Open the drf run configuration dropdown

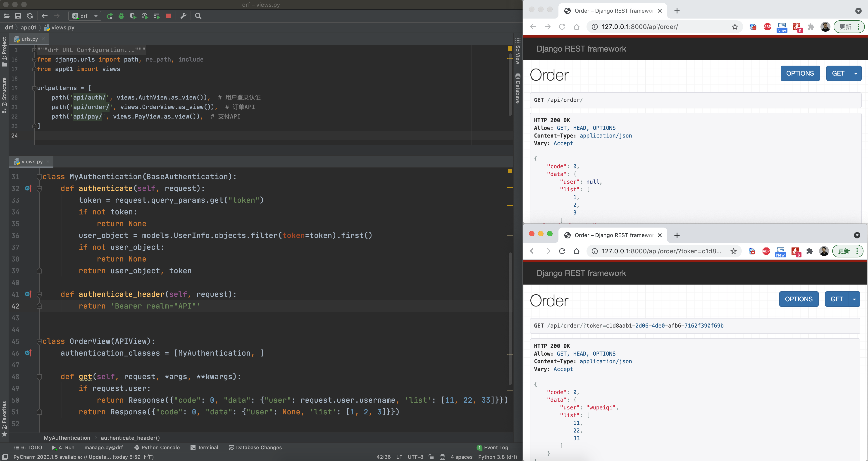click(96, 16)
